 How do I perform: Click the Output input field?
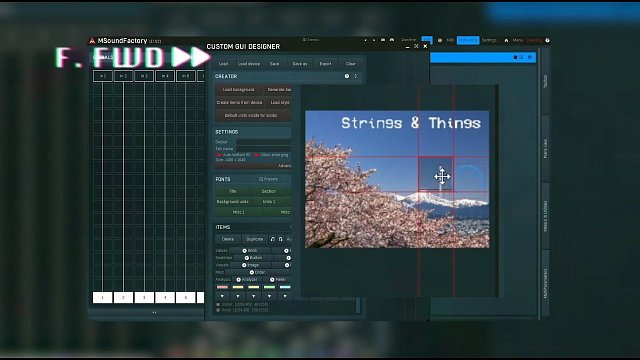264,142
